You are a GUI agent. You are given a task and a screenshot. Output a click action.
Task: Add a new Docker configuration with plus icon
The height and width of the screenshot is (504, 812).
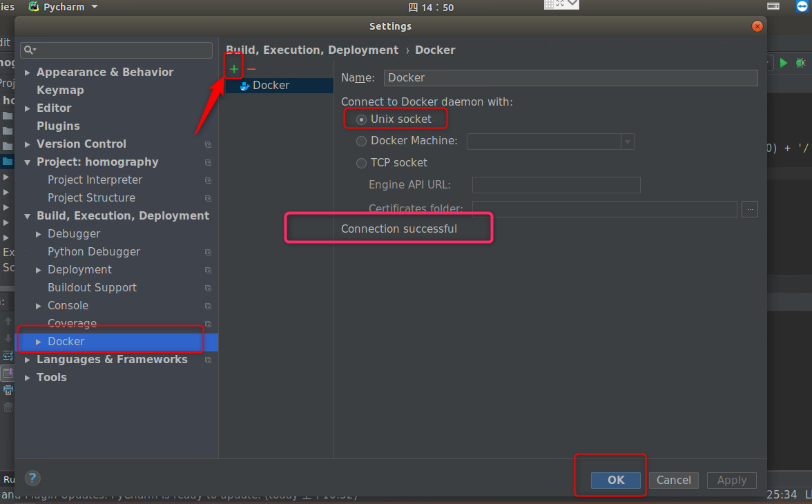[x=234, y=69]
